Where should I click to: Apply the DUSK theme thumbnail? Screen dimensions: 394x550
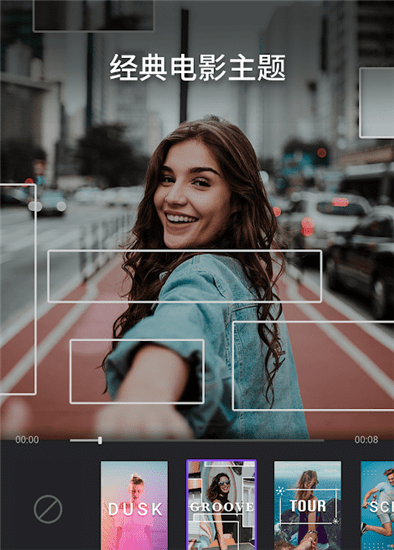(x=134, y=505)
